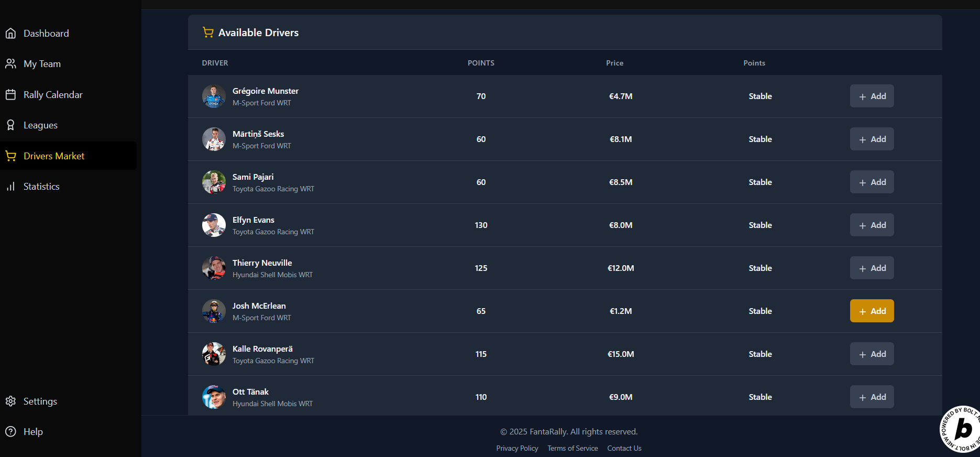
Task: Click the €12.0M price value
Action: (621, 268)
